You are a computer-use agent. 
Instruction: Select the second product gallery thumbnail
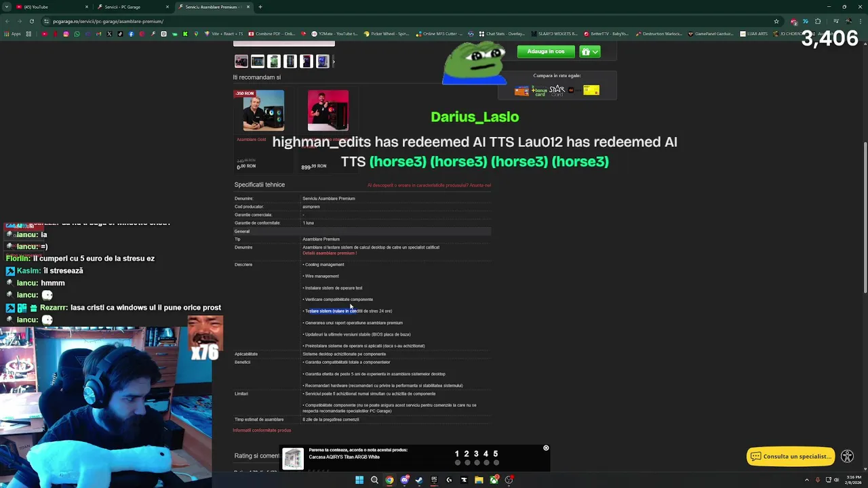(x=258, y=62)
